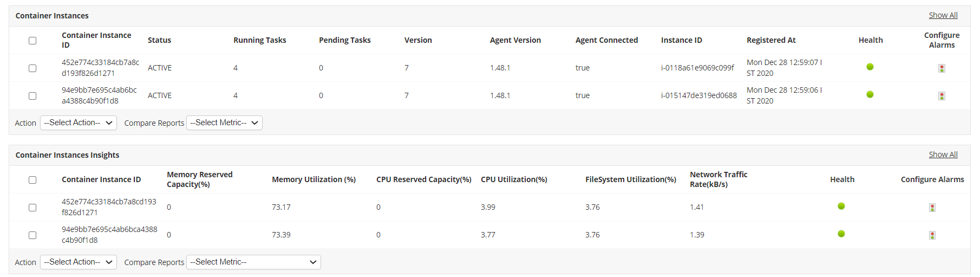Open alarm configuration for instance 94e9bb7e in Container Instances
This screenshot has width=980, height=277.
(x=942, y=96)
